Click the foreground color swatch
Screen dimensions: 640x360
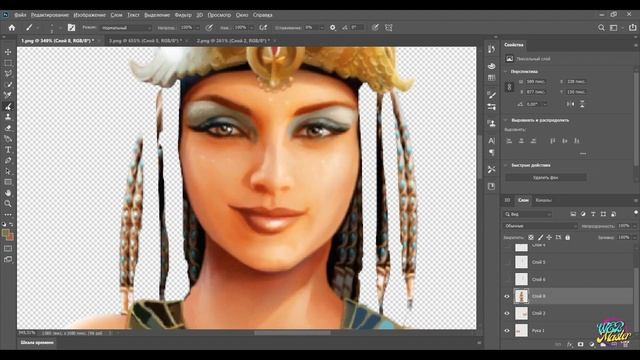click(x=5, y=233)
